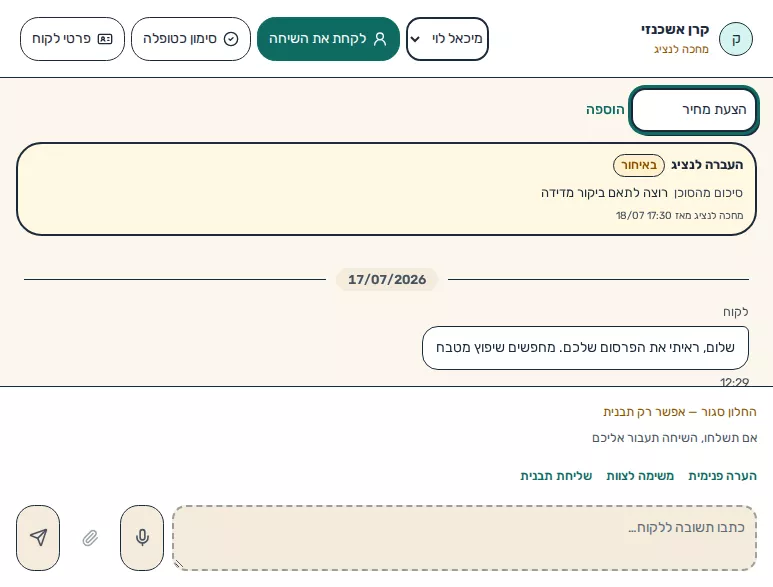Send the message with paper plane button
The width and height of the screenshot is (773, 587).
tap(38, 538)
